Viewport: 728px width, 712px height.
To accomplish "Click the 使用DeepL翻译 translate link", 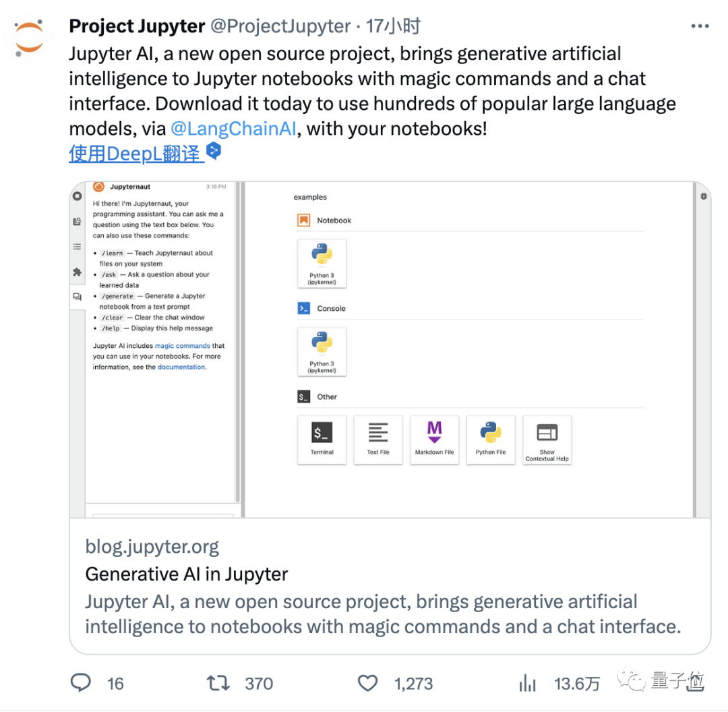I will coord(135,154).
